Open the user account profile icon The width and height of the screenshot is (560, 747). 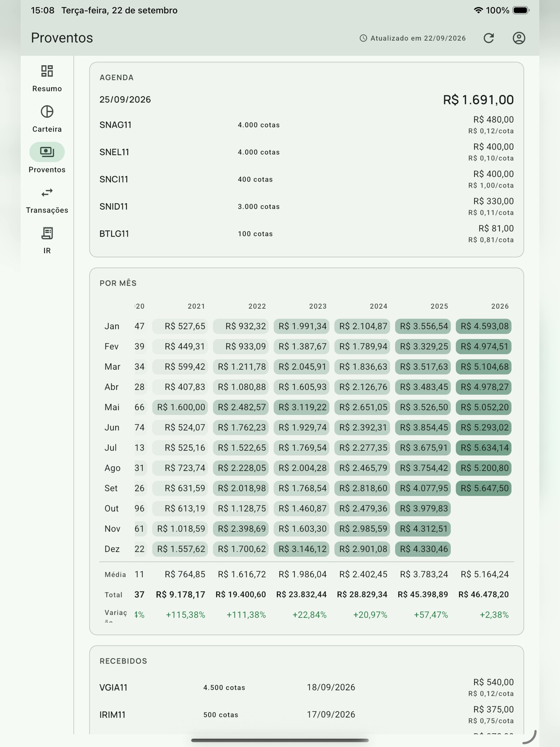tap(519, 38)
